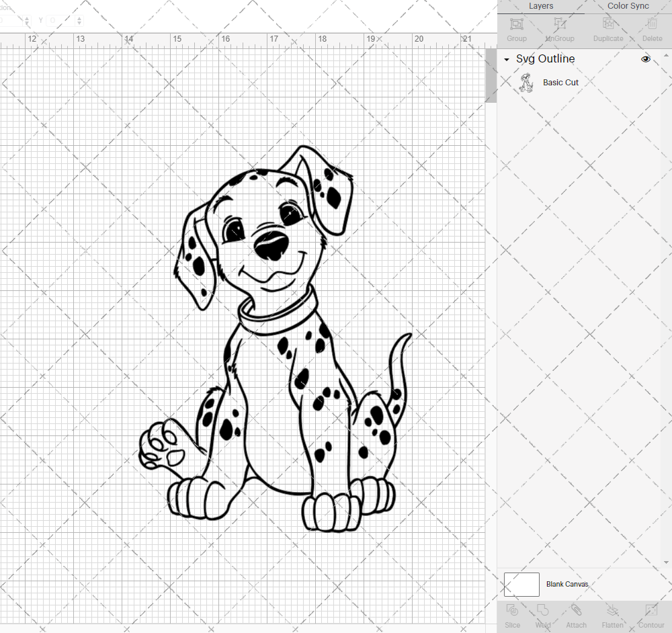Select the dalmatian puppy drawing on canvas

pyautogui.click(x=276, y=339)
